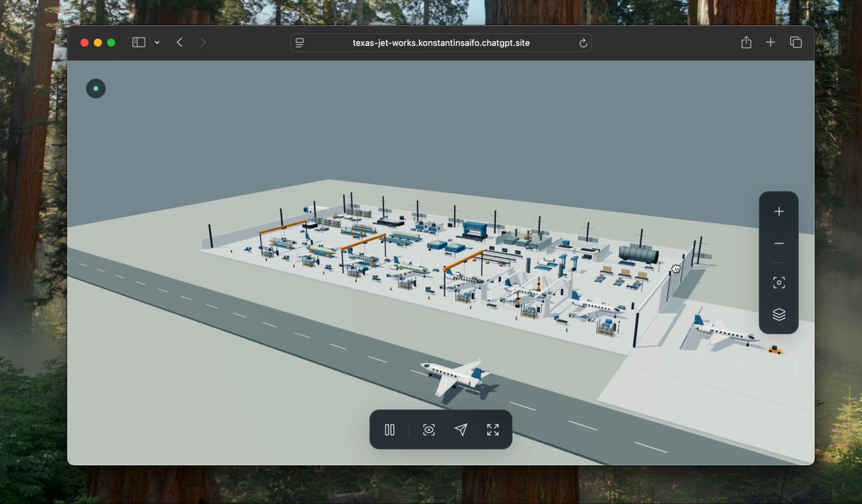Open the sidebar dropdown chevron
862x504 pixels.
coord(157,42)
